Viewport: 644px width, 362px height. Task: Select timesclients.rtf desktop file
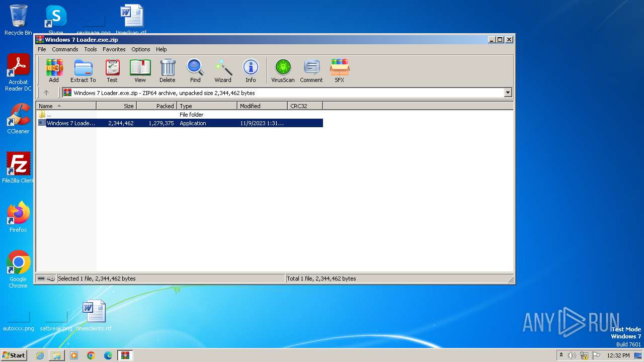click(x=94, y=316)
